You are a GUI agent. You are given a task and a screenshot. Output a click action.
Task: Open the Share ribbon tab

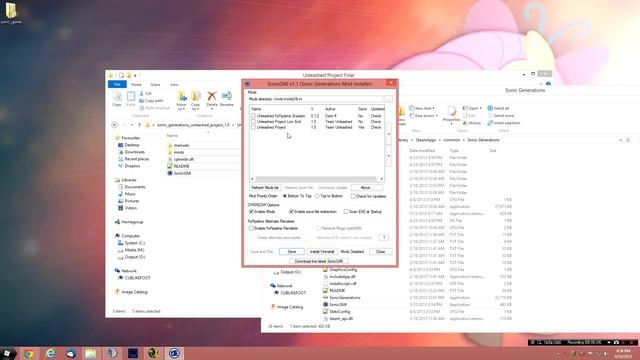(156, 84)
